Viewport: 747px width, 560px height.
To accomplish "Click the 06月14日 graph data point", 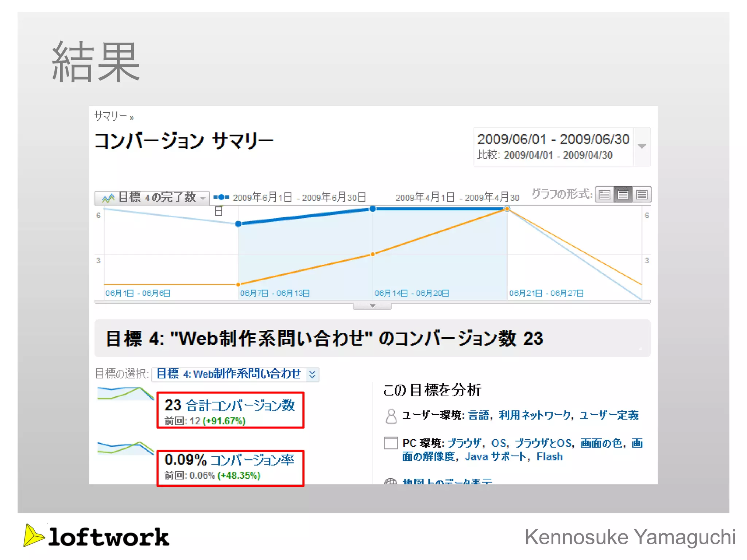I will coord(372,209).
